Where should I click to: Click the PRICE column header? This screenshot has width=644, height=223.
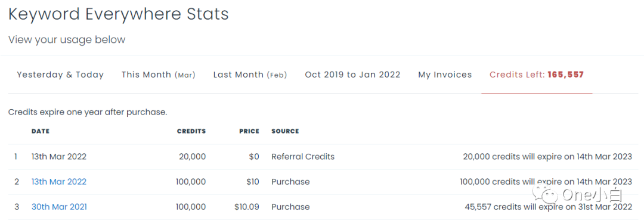pyautogui.click(x=249, y=131)
